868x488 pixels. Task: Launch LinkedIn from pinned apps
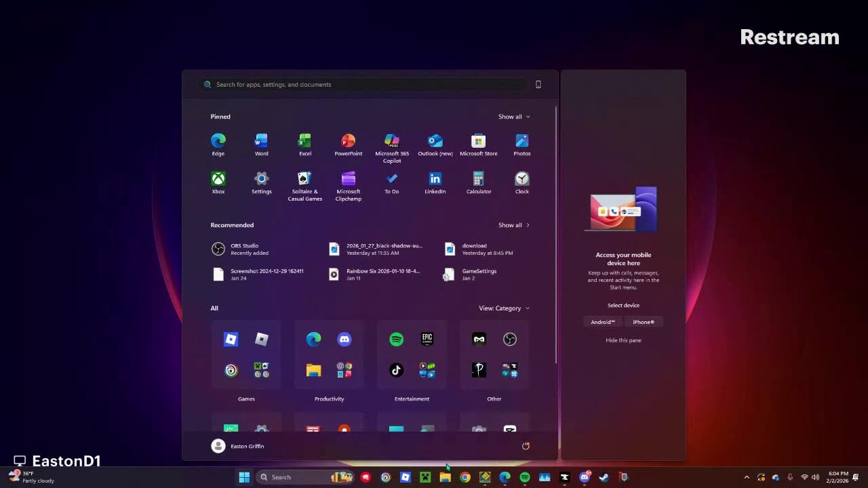tap(435, 182)
